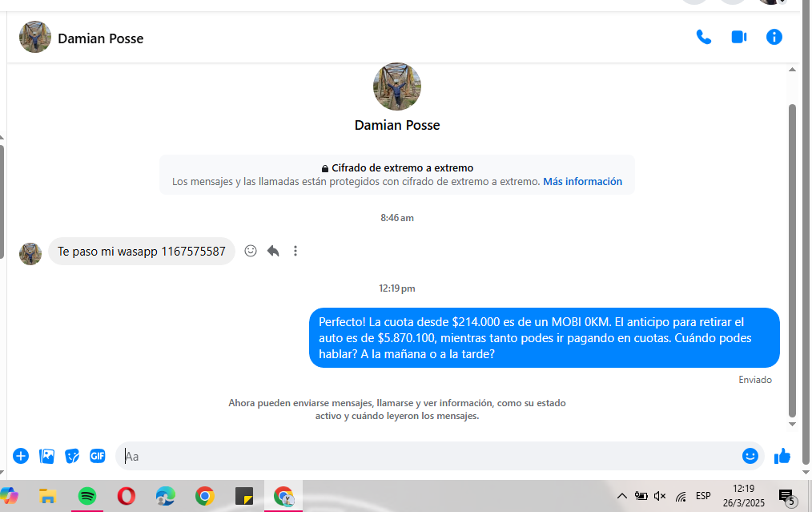Start a video call with Damian Posse
812x512 pixels.
(x=739, y=38)
